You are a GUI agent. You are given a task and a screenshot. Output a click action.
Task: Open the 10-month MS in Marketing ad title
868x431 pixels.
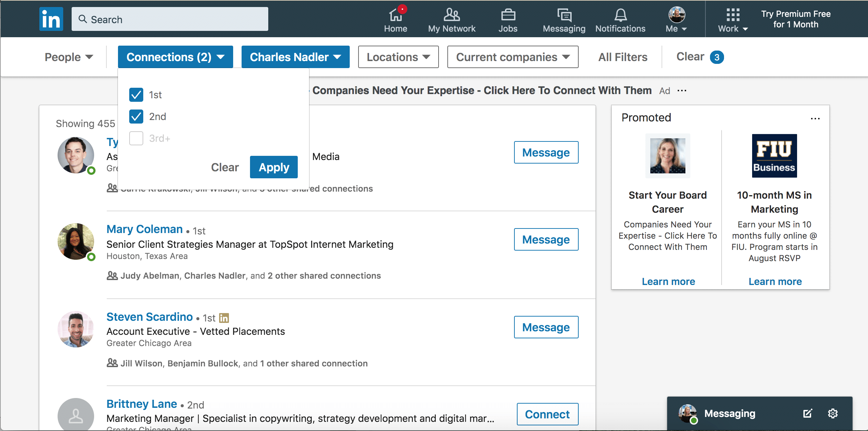pos(775,202)
